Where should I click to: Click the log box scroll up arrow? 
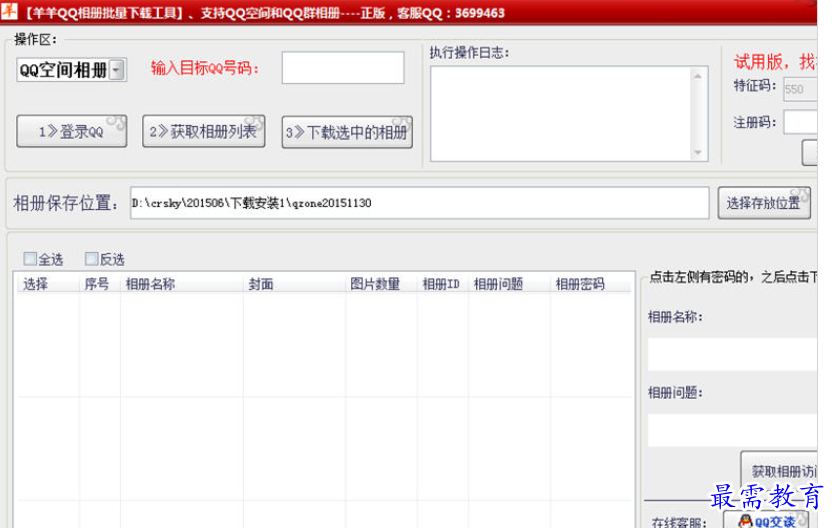point(698,76)
